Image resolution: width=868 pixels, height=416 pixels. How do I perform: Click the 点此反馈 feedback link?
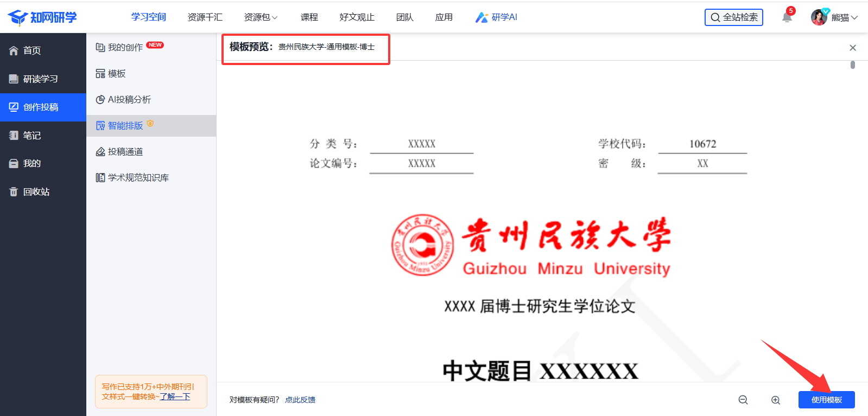pos(300,400)
